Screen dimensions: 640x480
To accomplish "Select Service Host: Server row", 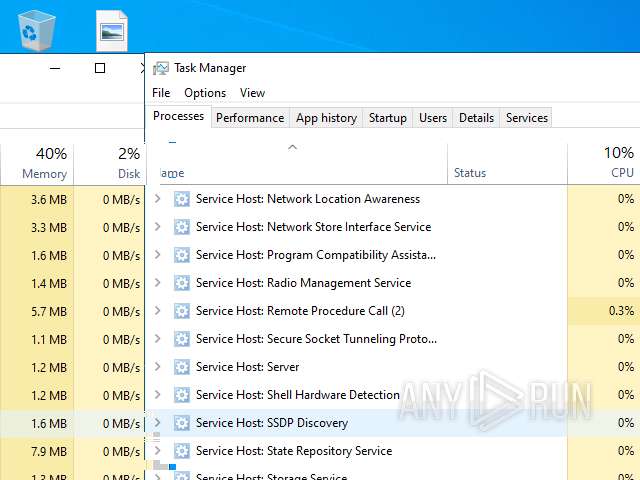I will [393, 367].
